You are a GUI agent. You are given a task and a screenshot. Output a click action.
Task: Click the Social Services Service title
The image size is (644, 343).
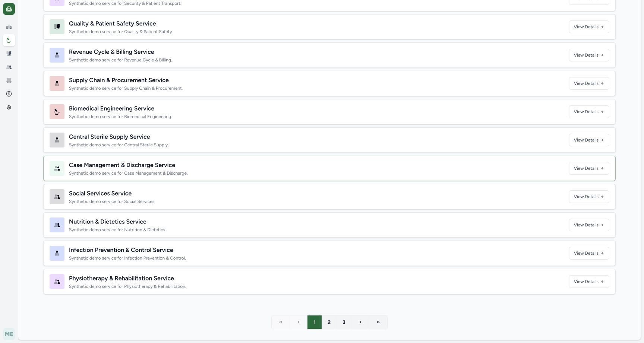tap(100, 193)
